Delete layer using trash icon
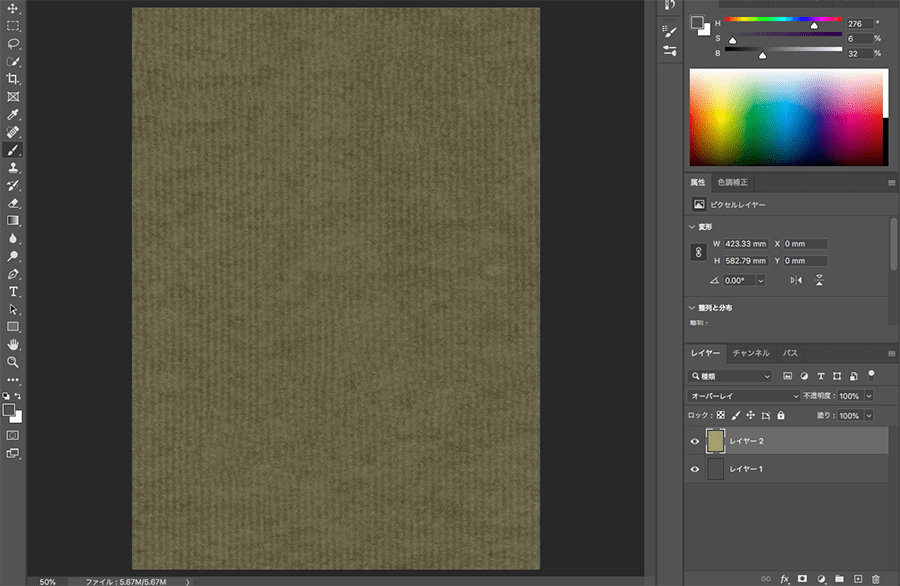Image resolution: width=900 pixels, height=586 pixels. (876, 578)
